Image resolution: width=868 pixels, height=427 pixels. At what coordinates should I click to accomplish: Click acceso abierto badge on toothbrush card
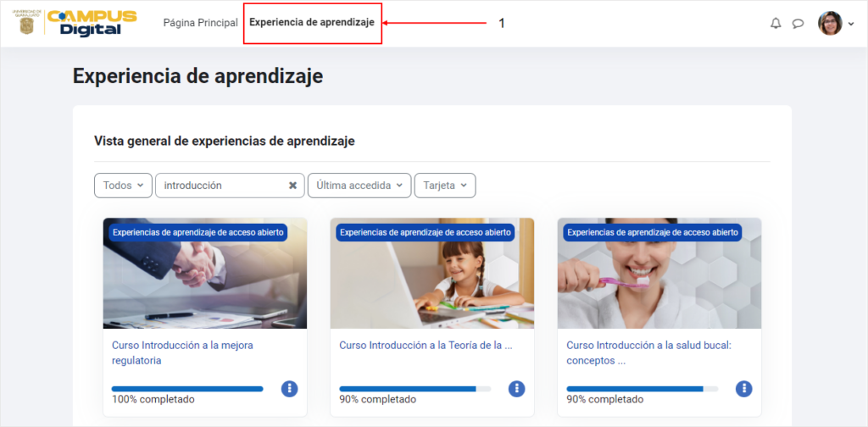(652, 232)
